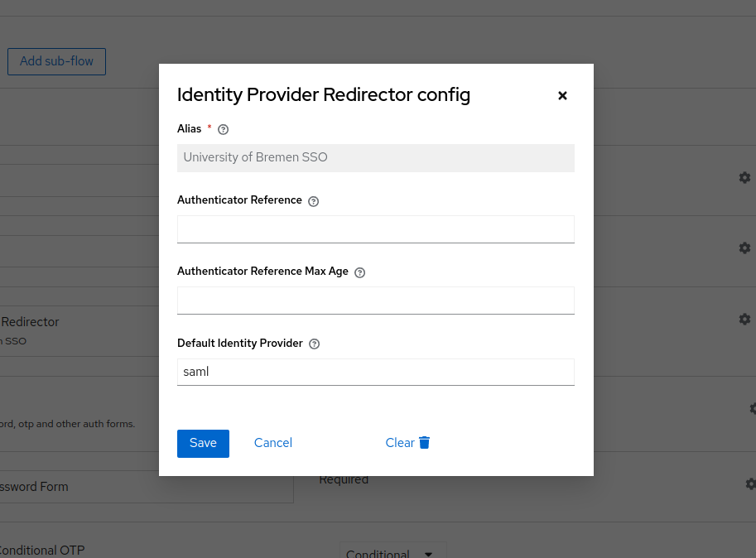Click the Alias label
The height and width of the screenshot is (558, 756).
point(189,128)
